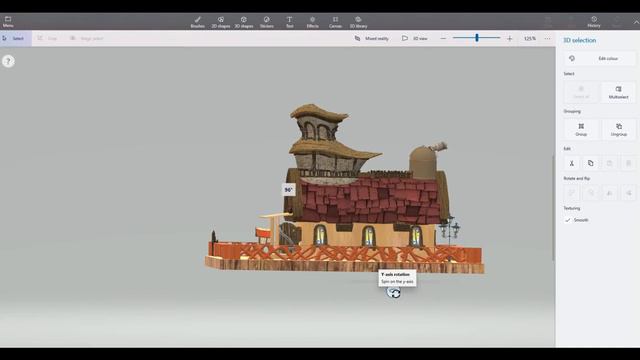The width and height of the screenshot is (640, 360).
Task: Open the 3D library
Action: pyautogui.click(x=358, y=22)
